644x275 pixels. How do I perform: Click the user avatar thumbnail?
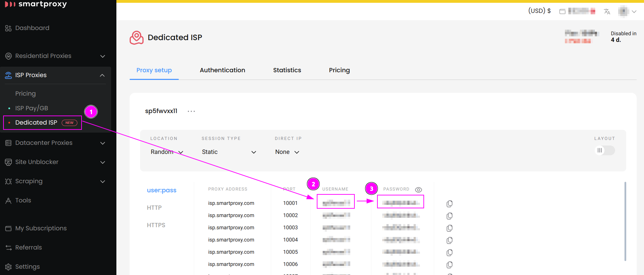click(x=623, y=12)
